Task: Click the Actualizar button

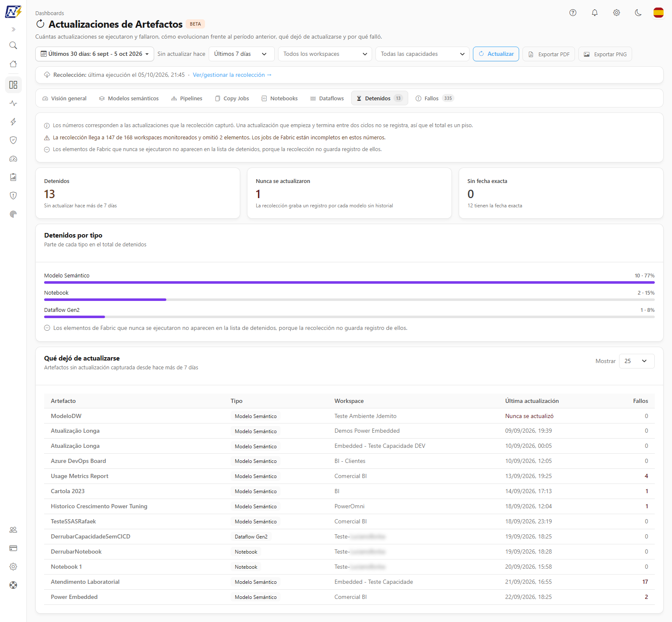Action: coord(496,54)
